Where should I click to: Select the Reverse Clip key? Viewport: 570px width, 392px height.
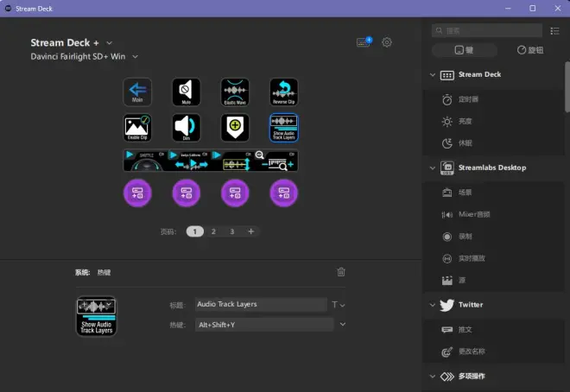point(284,92)
